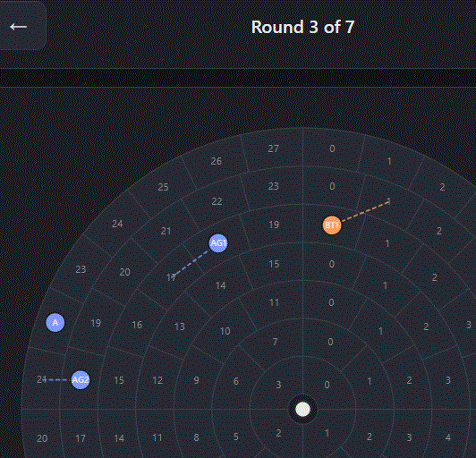
Task: Click sector 14 near AG1 path
Action: pyautogui.click(x=221, y=285)
